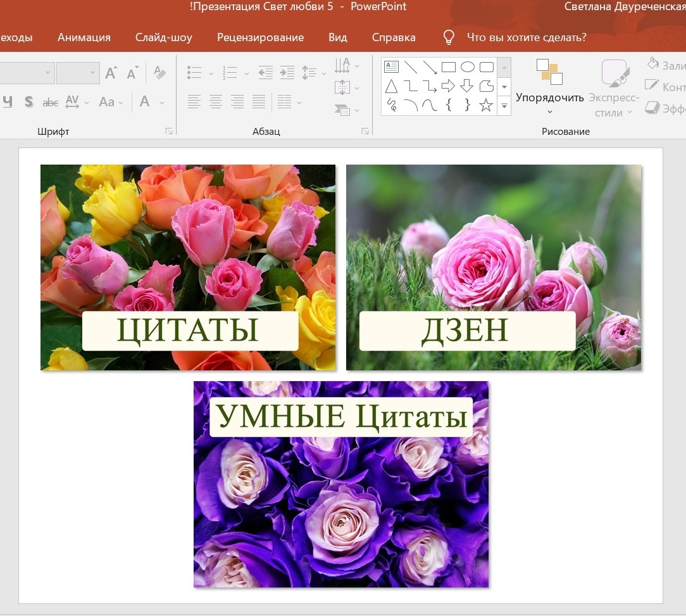
Task: Pick the straight line shape
Action: click(410, 67)
